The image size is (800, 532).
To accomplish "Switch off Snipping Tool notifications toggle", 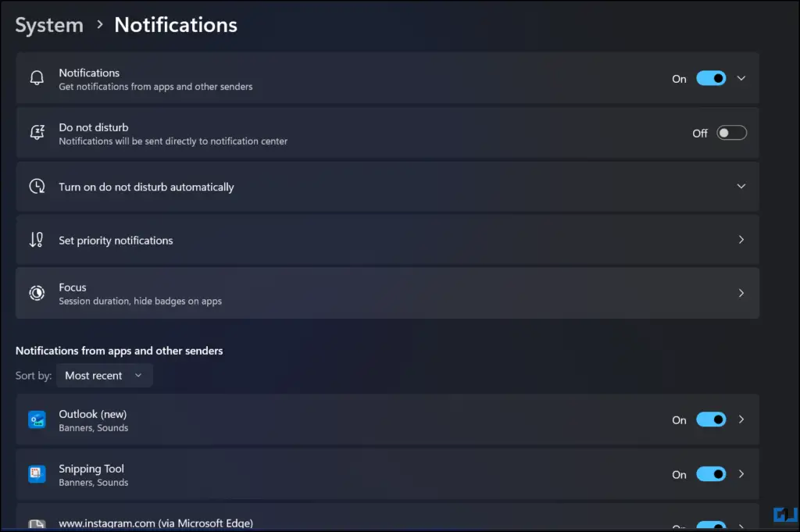I will pyautogui.click(x=711, y=474).
